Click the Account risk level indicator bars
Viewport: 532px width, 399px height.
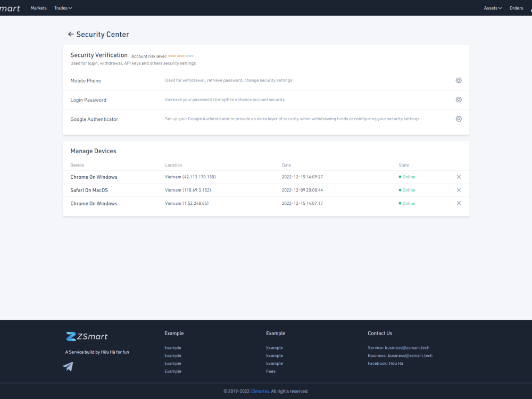[181, 56]
